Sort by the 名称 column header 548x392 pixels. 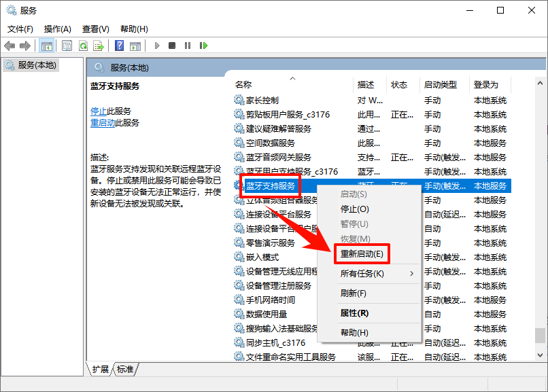pos(293,85)
